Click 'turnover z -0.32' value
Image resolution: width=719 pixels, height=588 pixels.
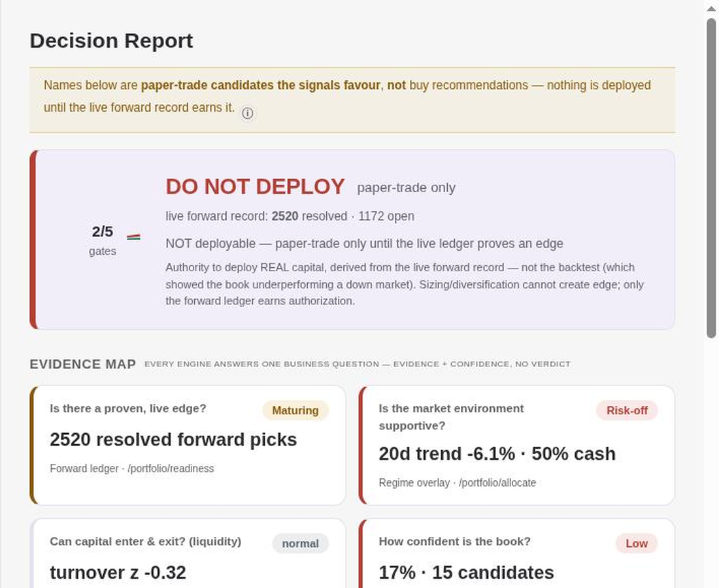point(118,572)
